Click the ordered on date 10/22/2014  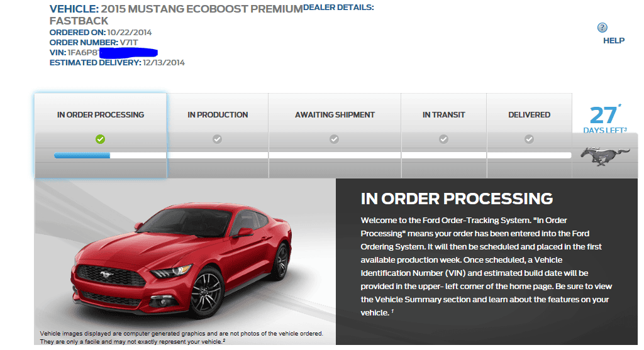[130, 33]
